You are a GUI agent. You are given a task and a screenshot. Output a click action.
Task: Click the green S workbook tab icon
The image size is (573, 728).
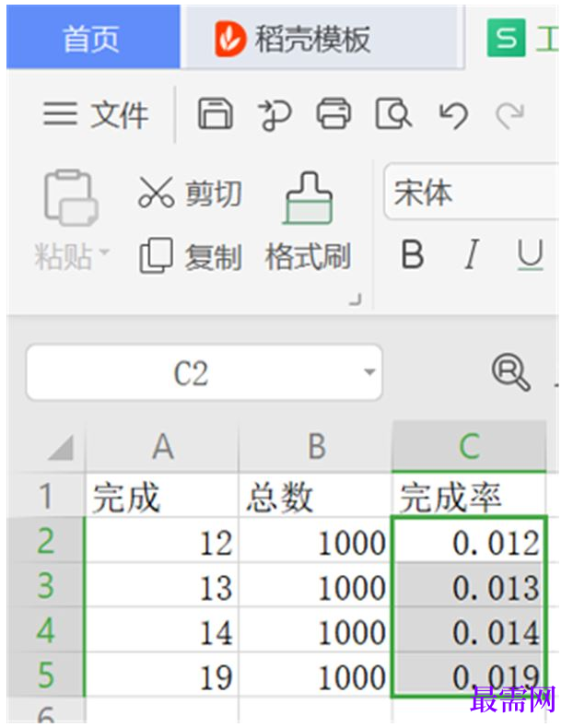[506, 38]
